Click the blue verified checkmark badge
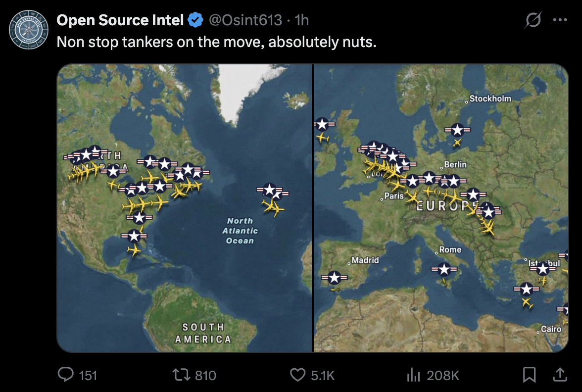Image resolution: width=582 pixels, height=392 pixels. coord(196,20)
